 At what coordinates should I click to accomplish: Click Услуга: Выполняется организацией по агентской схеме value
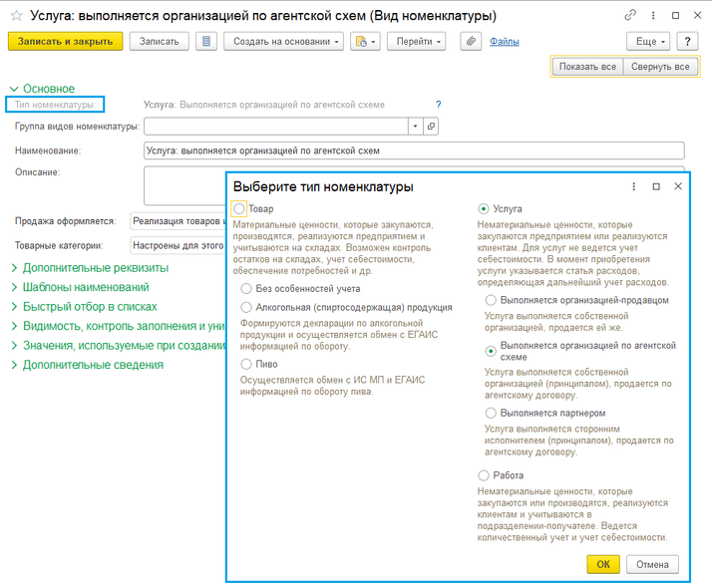tap(264, 105)
